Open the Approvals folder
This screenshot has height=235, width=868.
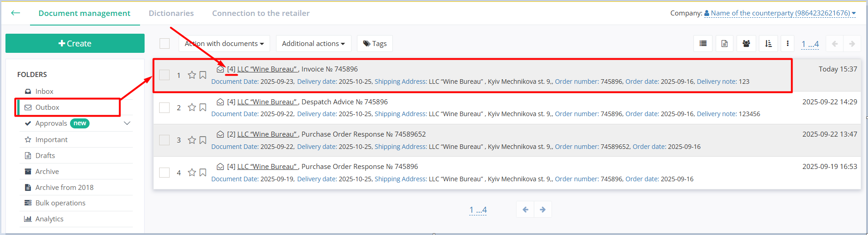(x=51, y=123)
